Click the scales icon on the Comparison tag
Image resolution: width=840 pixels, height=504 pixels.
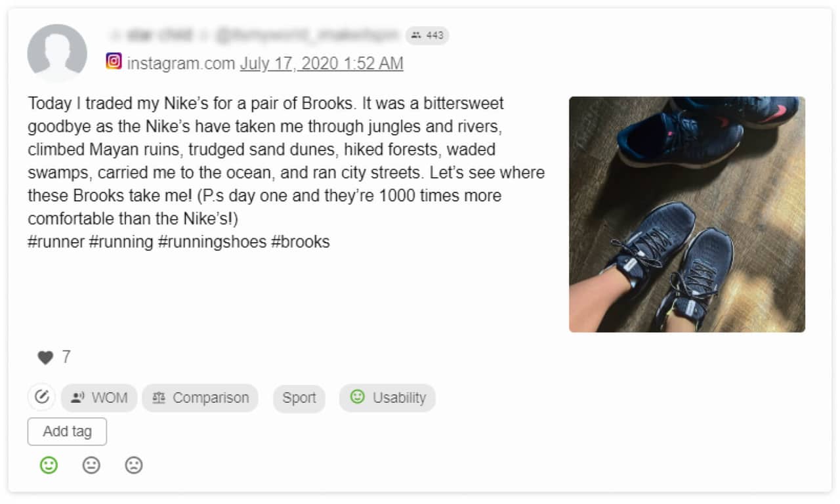(x=159, y=397)
